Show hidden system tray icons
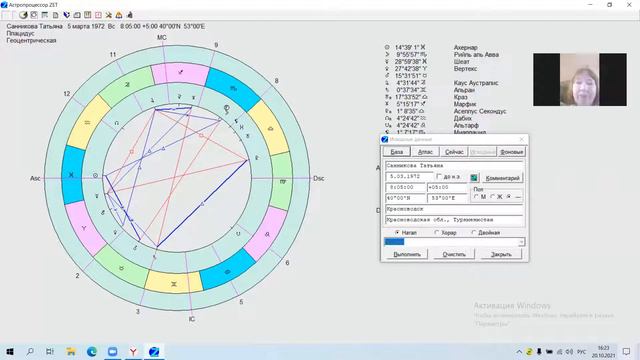Viewport: 640px width, 360px height. coord(519,351)
